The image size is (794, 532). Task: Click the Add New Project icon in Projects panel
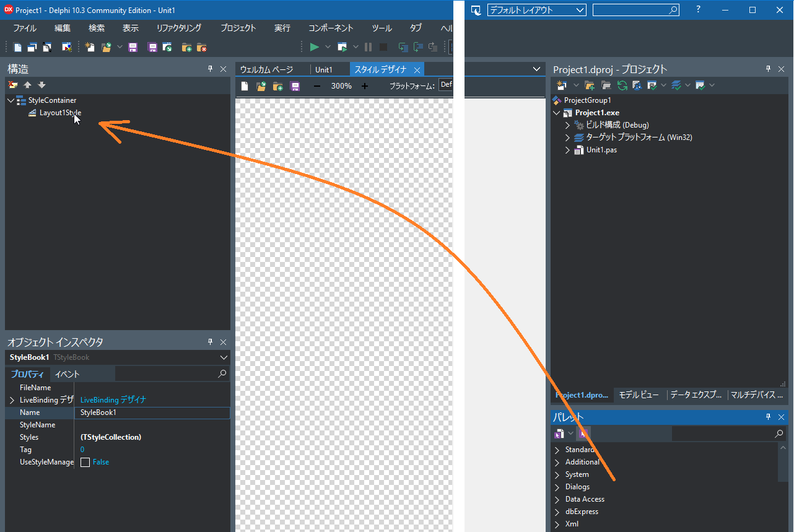pos(562,85)
